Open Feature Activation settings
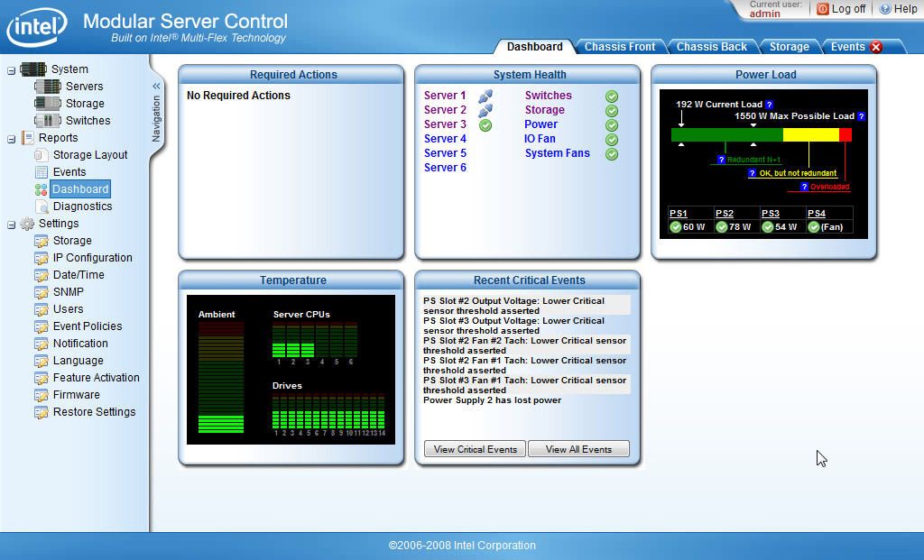924x560 pixels. tap(41, 378)
